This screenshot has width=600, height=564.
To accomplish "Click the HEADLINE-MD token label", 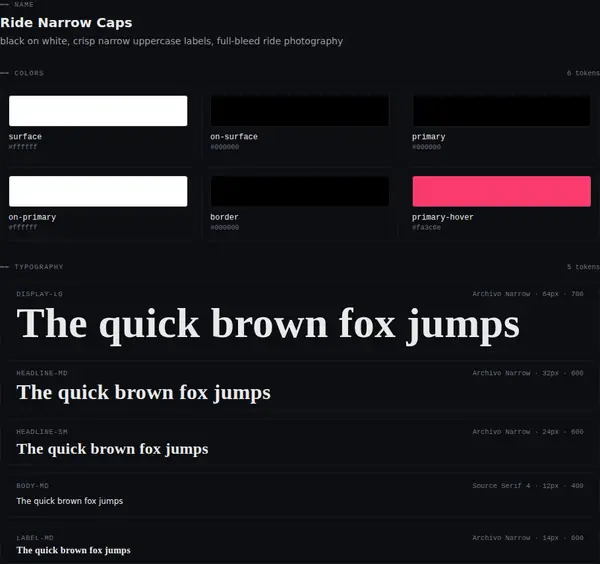I will pyautogui.click(x=42, y=373).
